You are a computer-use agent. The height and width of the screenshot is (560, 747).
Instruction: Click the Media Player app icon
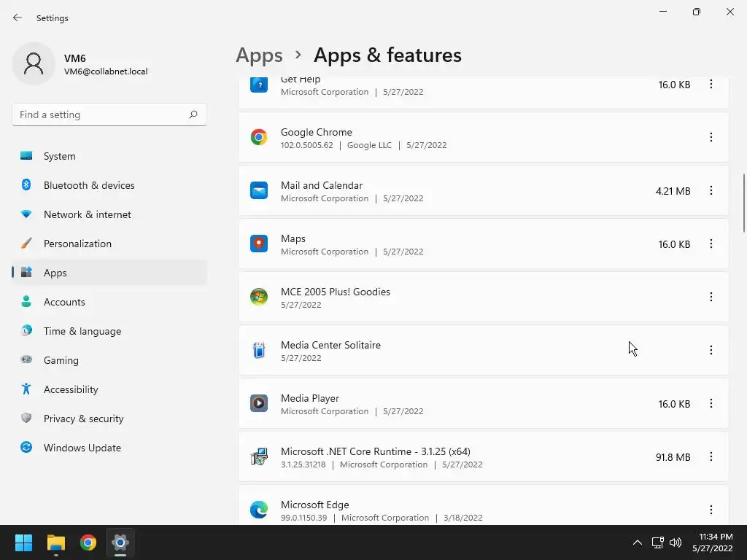pyautogui.click(x=259, y=403)
